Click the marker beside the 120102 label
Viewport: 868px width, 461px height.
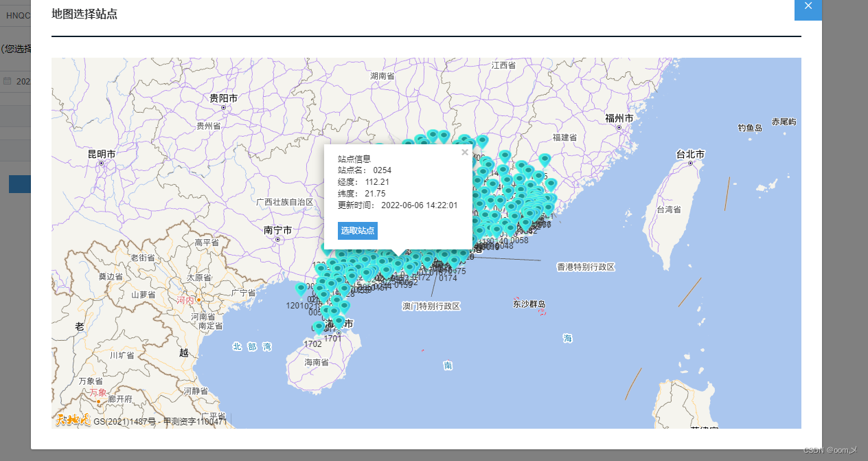point(301,288)
